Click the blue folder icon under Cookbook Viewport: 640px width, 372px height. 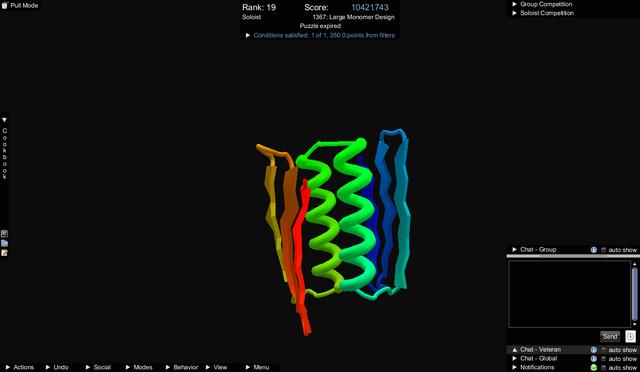4,243
